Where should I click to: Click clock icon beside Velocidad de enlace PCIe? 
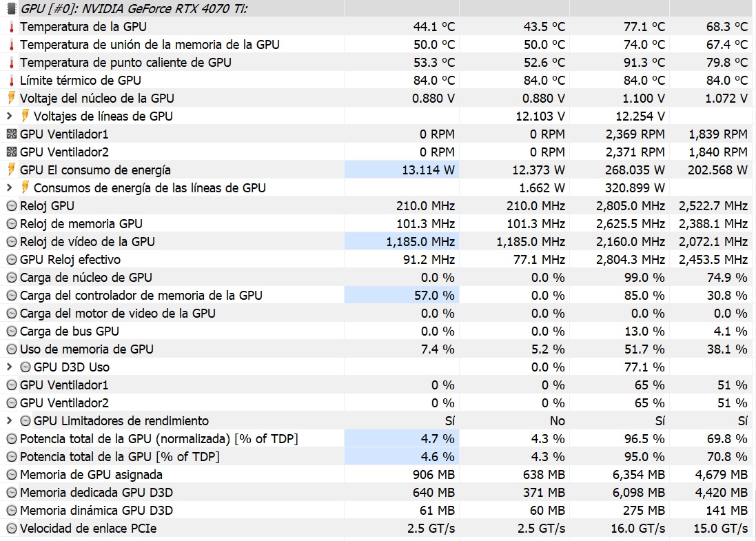point(12,529)
